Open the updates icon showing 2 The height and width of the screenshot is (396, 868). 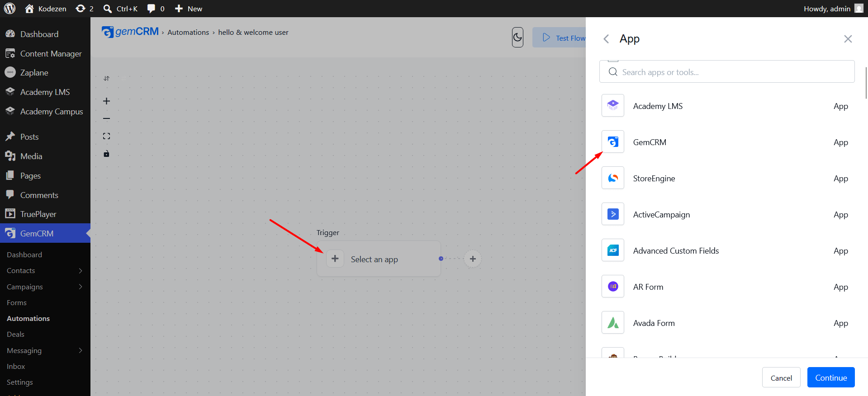pyautogui.click(x=85, y=9)
